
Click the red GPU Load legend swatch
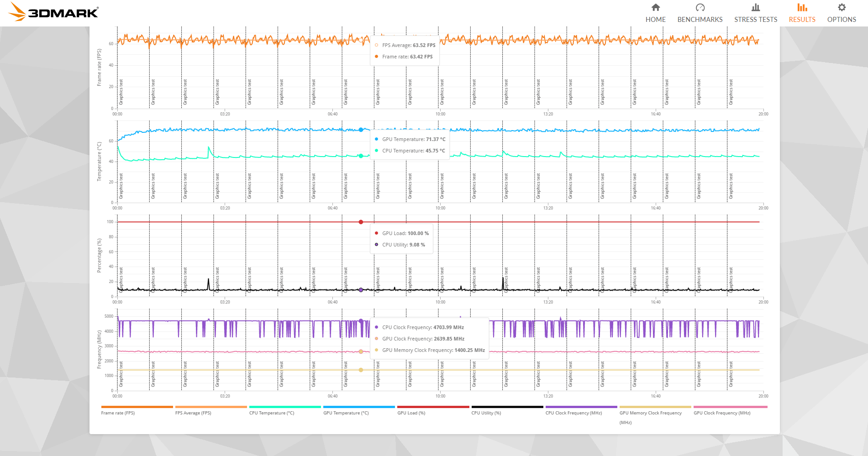click(x=433, y=407)
